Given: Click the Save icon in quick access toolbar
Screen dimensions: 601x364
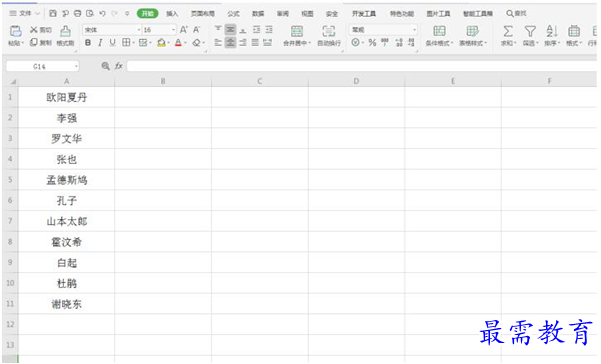Looking at the screenshot, I should 53,13.
